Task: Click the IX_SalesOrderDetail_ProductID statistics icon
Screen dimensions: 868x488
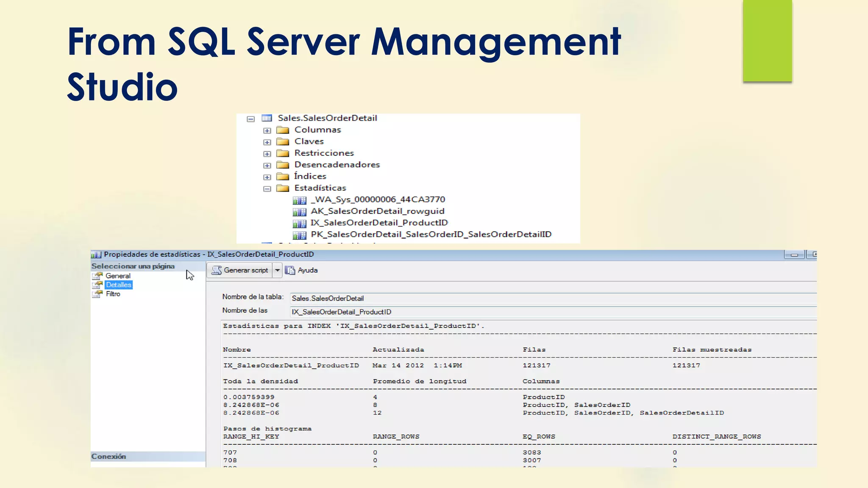Action: click(x=299, y=223)
